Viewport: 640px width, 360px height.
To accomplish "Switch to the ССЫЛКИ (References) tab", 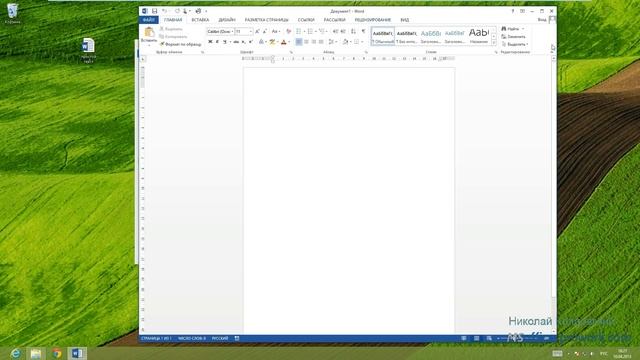I will point(306,20).
